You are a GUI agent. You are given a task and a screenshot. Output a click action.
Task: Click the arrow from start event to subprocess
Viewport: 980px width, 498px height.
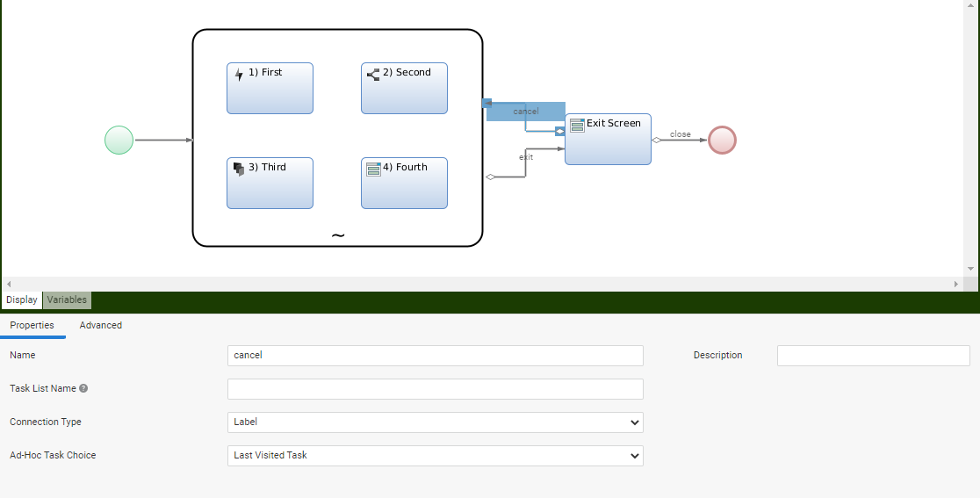(163, 140)
